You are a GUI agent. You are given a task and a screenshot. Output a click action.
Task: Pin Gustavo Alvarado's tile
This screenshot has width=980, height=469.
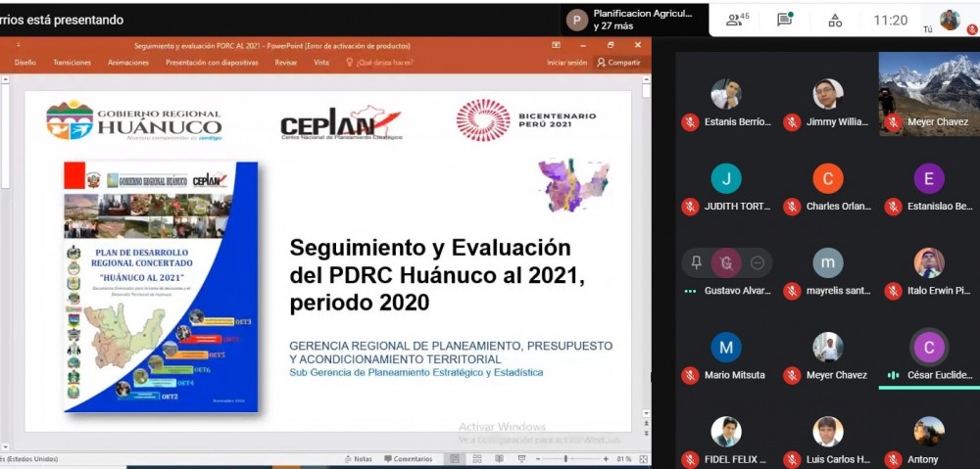pyautogui.click(x=696, y=262)
